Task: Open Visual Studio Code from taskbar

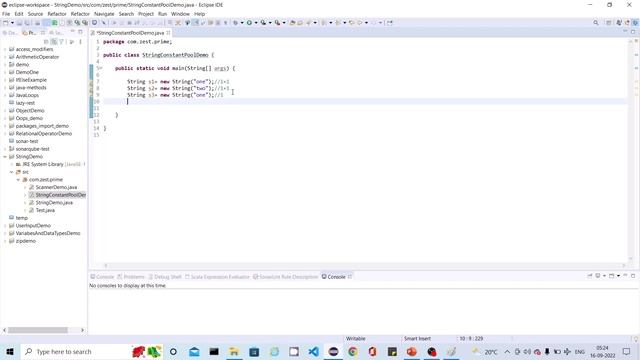Action: [x=313, y=351]
